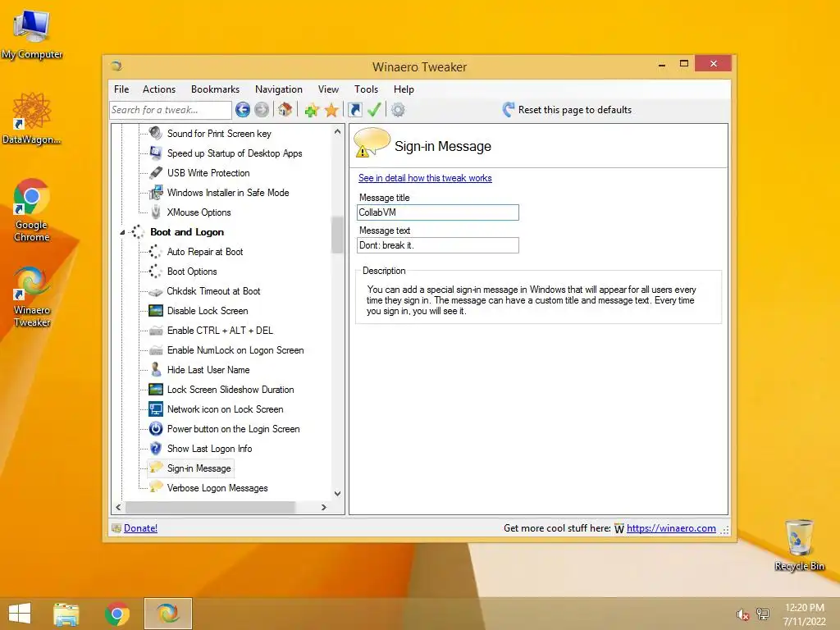
Task: Open the File menu
Action: pyautogui.click(x=121, y=89)
